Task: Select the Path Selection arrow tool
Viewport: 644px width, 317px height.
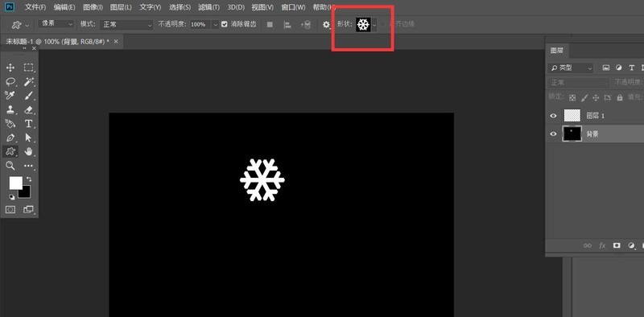Action: [x=28, y=138]
